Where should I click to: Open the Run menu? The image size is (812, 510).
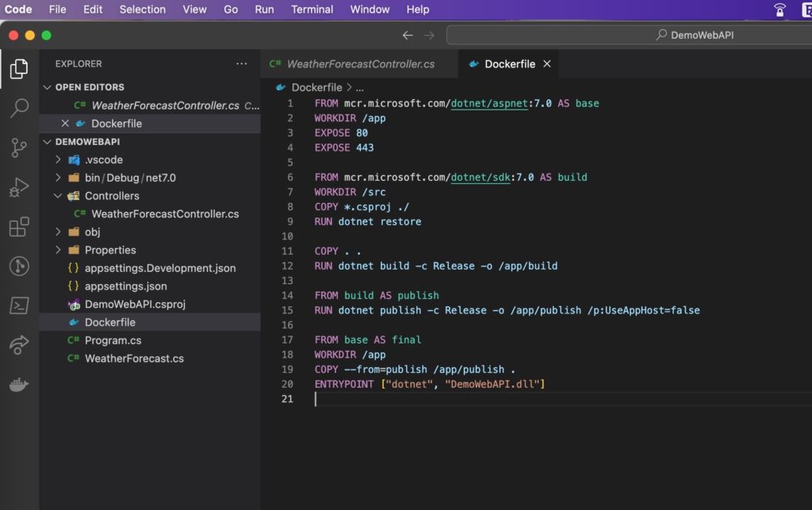[x=264, y=10]
